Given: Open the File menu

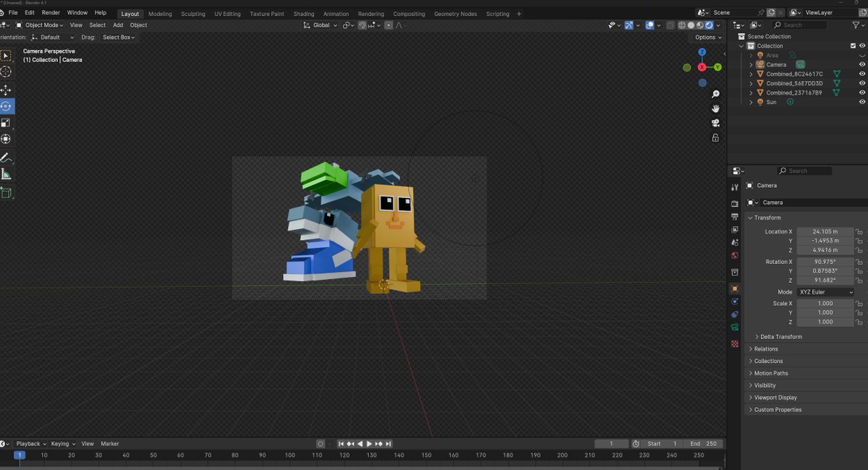Looking at the screenshot, I should [x=13, y=13].
